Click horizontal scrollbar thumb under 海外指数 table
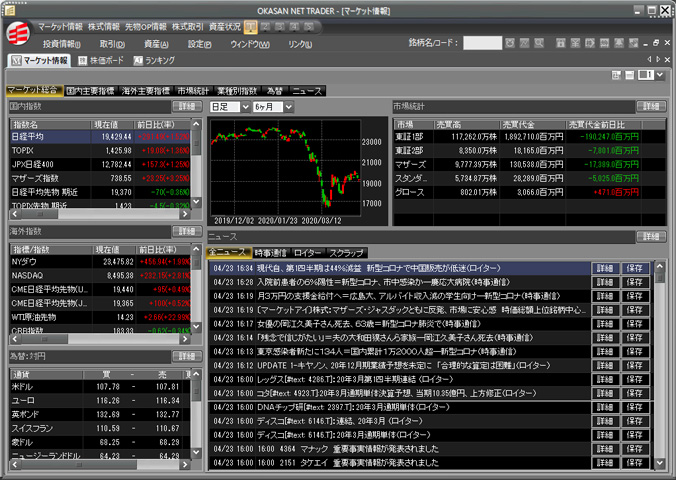This screenshot has height=481, width=676. point(44,339)
